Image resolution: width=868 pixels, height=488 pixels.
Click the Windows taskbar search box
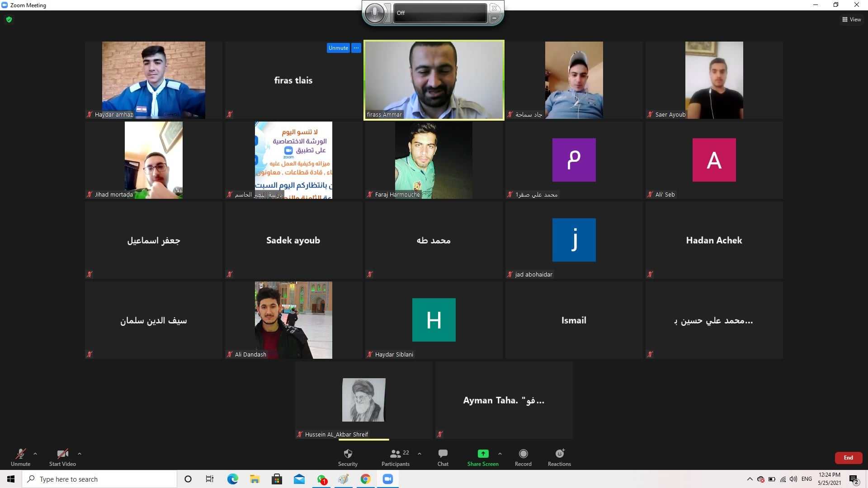pos(99,479)
